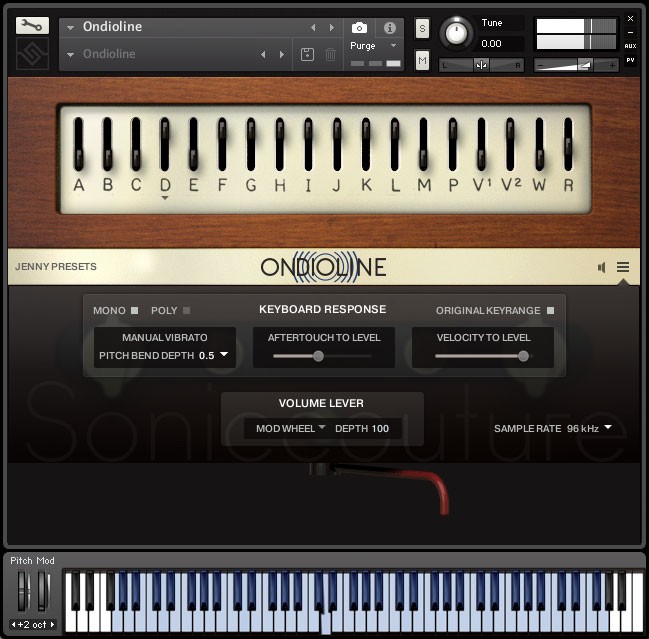Go to next instrument arrow

click(x=332, y=27)
